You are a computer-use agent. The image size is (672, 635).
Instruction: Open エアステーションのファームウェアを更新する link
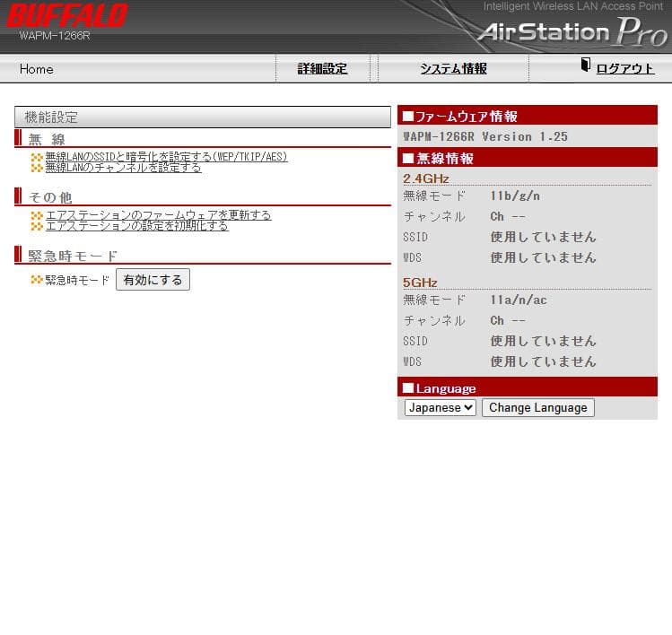[158, 214]
